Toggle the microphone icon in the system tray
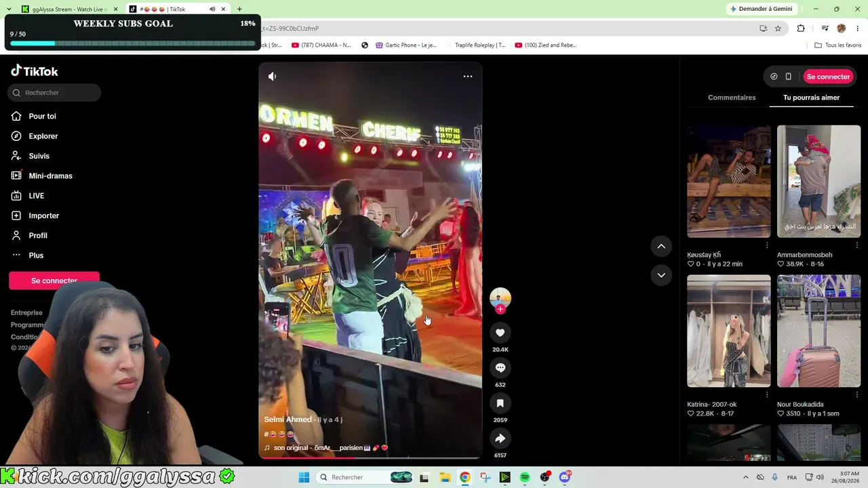 coord(774,477)
